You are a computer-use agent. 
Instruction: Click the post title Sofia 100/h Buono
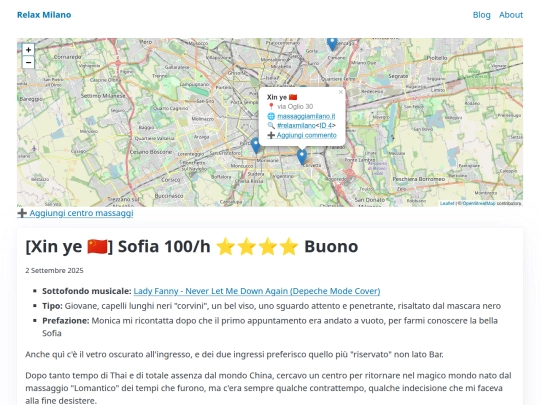coord(192,247)
